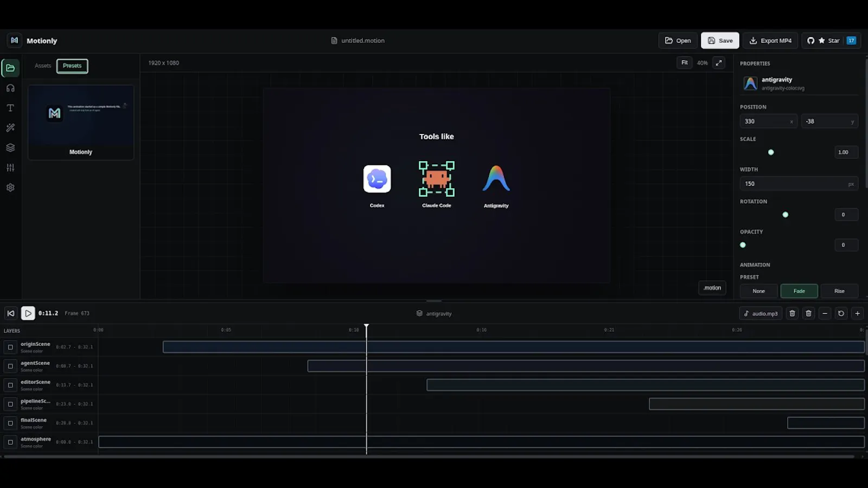The height and width of the screenshot is (488, 868).
Task: Select the Text tool in sidebar
Action: [10, 108]
